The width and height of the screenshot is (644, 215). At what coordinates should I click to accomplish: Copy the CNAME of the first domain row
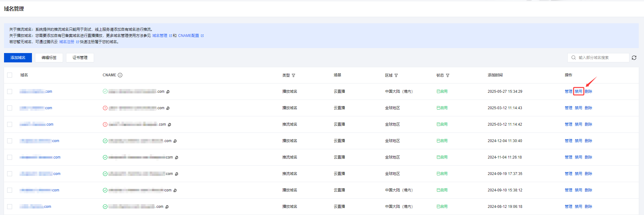point(168,92)
